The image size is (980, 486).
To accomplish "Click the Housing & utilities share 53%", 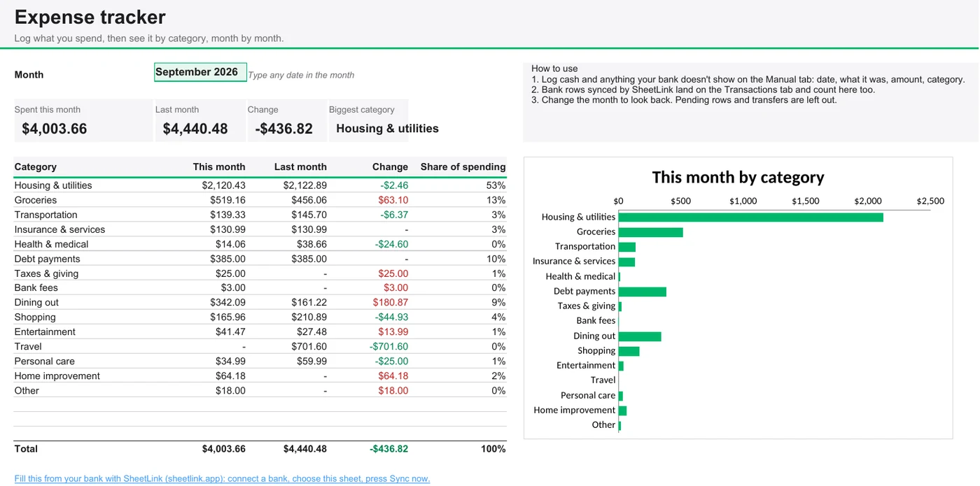I will 496,185.
